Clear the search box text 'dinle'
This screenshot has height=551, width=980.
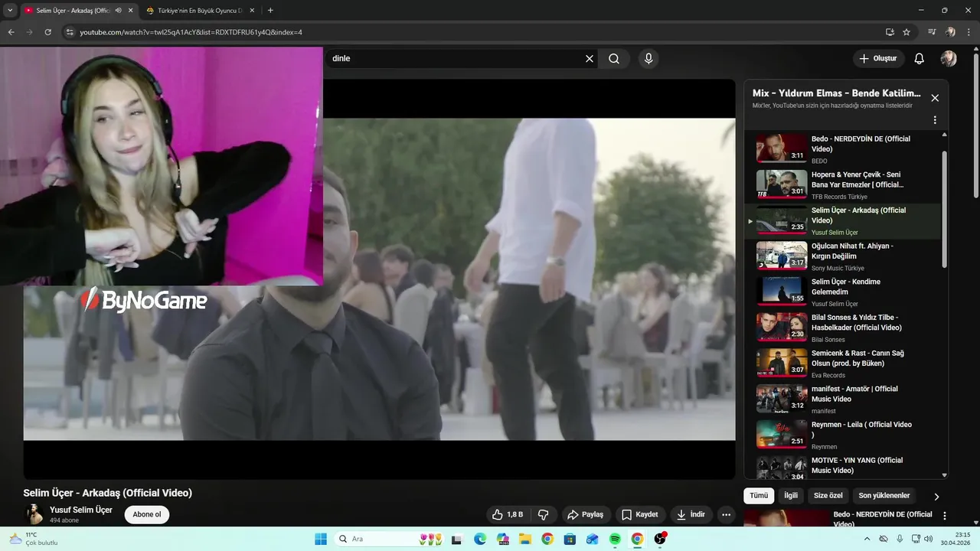click(590, 59)
